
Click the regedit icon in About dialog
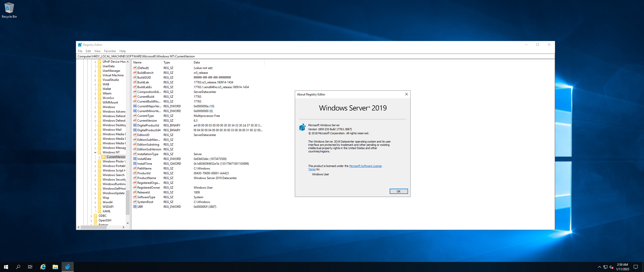pyautogui.click(x=302, y=127)
